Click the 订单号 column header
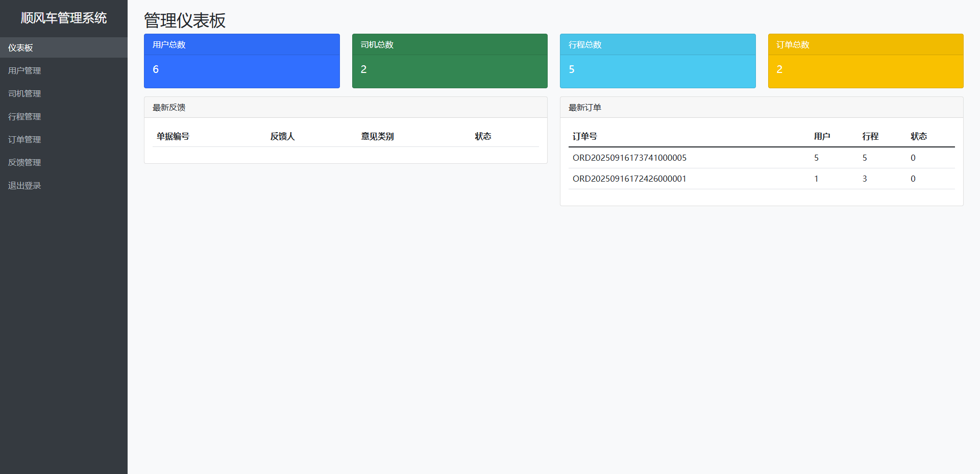The width and height of the screenshot is (980, 474). 584,136
